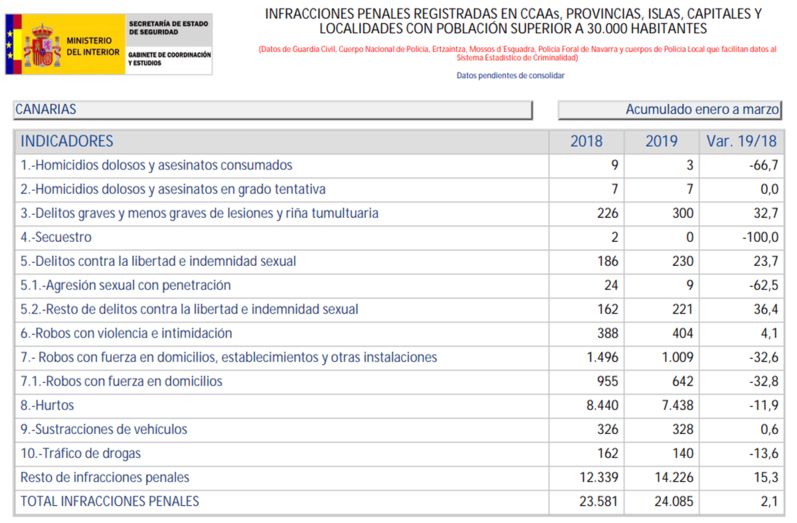Select the '4.-Secuestro' row label
The image size is (797, 523).
click(x=56, y=237)
